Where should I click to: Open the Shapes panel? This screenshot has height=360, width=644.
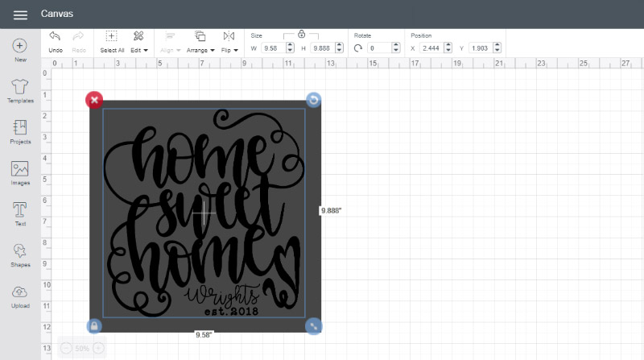click(x=19, y=255)
